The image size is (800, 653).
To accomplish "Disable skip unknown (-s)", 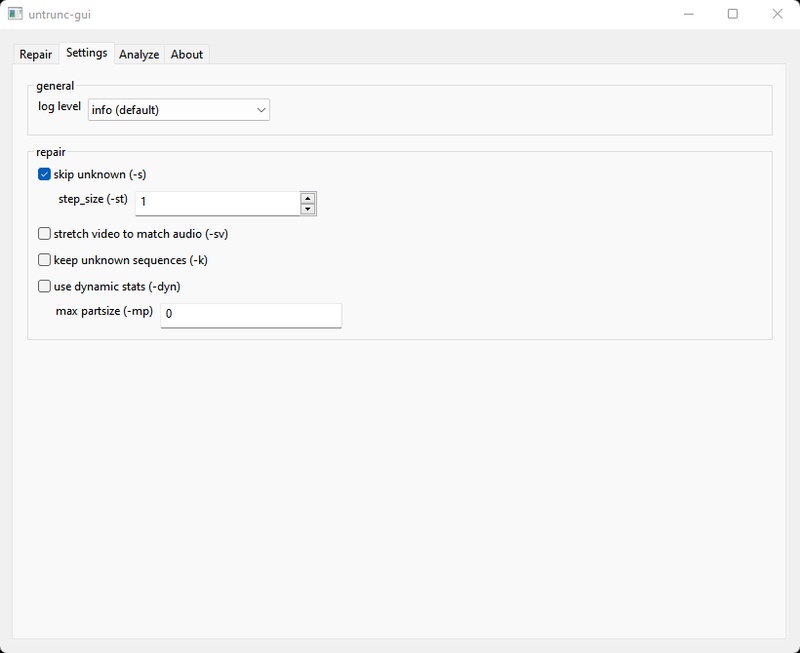I will coord(42,174).
